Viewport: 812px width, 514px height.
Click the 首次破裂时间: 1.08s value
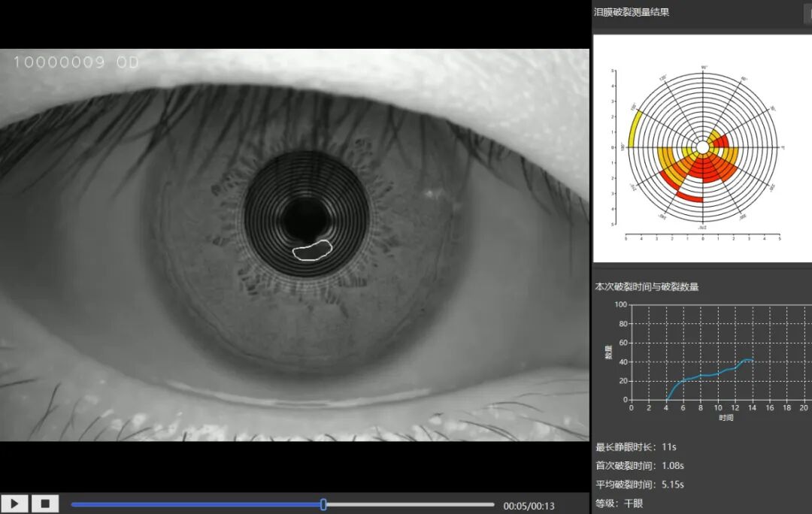640,465
